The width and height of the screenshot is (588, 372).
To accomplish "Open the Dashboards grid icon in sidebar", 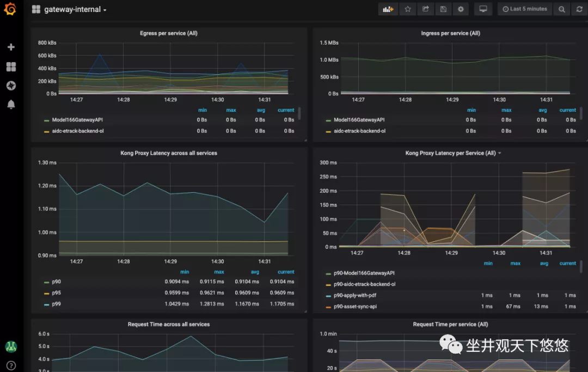I will (11, 66).
